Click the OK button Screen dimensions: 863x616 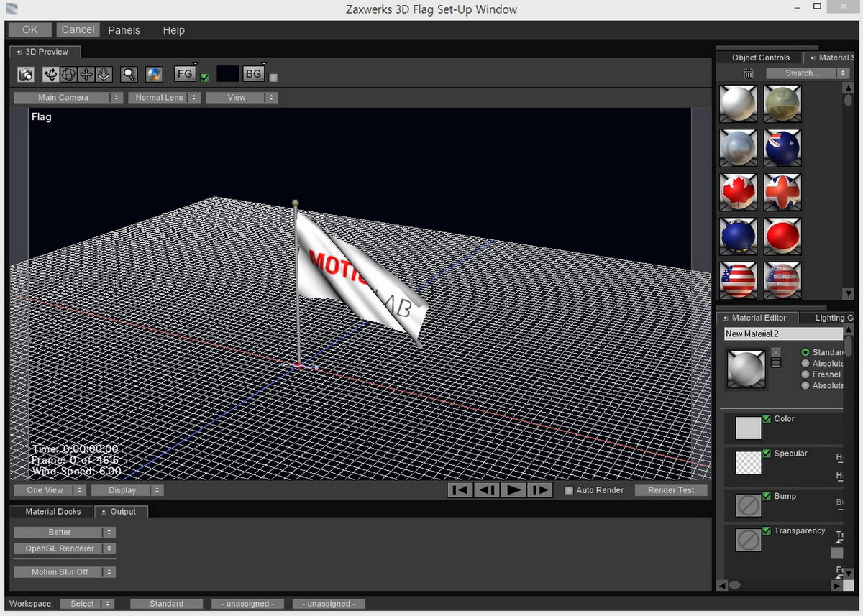click(x=30, y=29)
